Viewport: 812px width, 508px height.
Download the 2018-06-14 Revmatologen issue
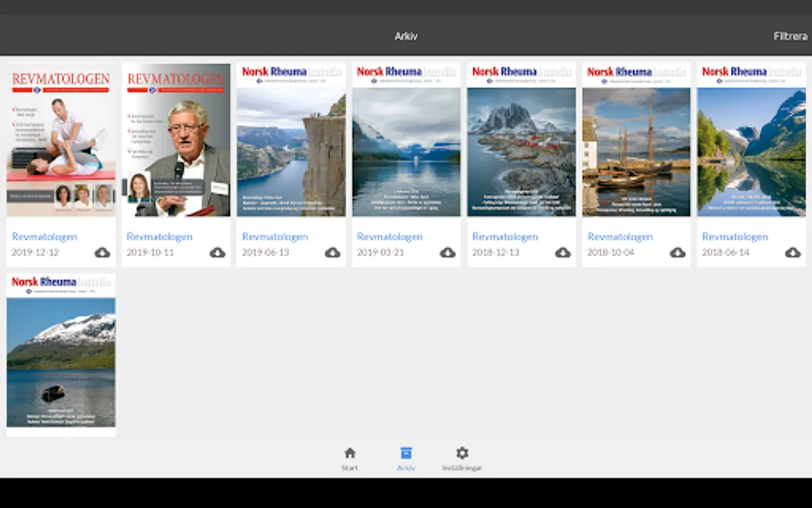[792, 252]
